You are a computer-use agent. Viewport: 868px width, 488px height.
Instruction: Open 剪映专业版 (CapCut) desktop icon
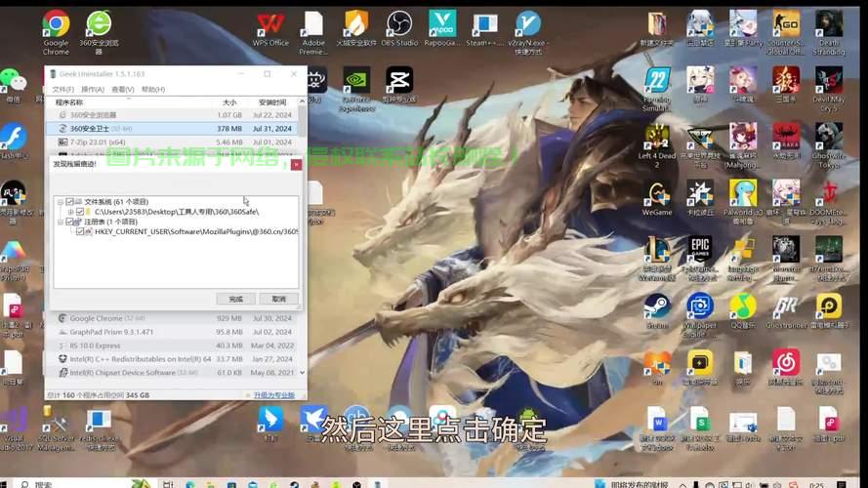(399, 85)
